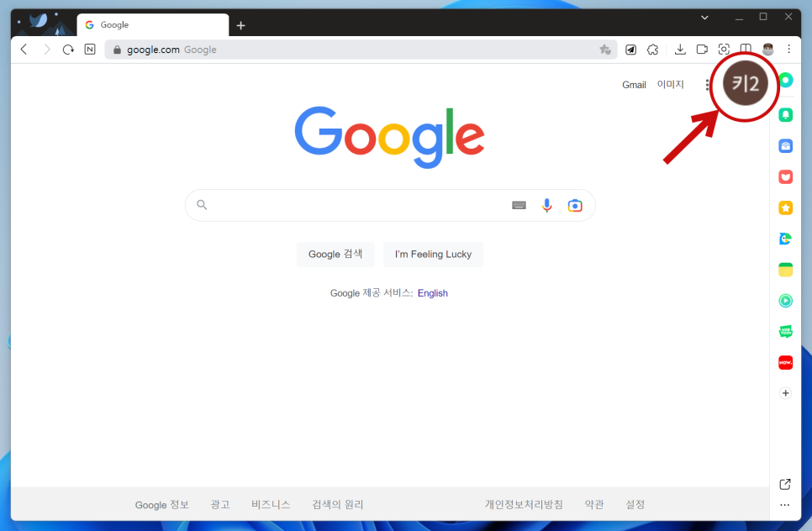Viewport: 812px width, 531px height.
Task: Open the on-screen keyboard icon
Action: [519, 206]
